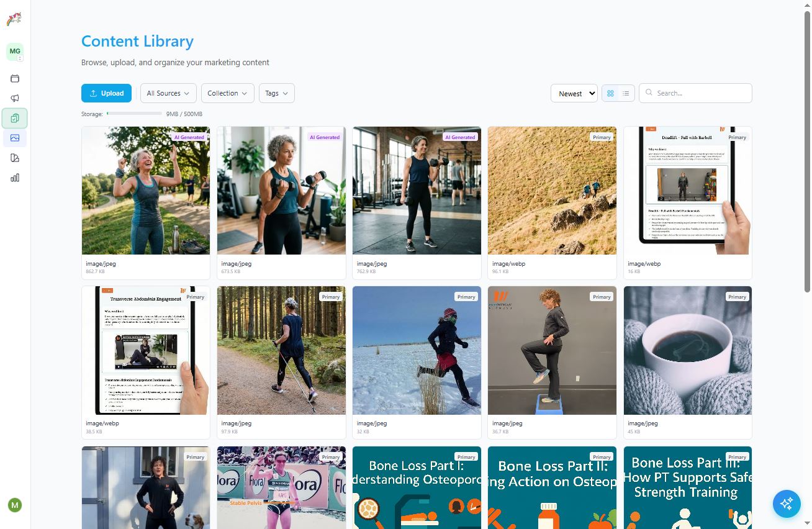The height and width of the screenshot is (529, 812).
Task: Focus the Search input field
Action: 695,93
